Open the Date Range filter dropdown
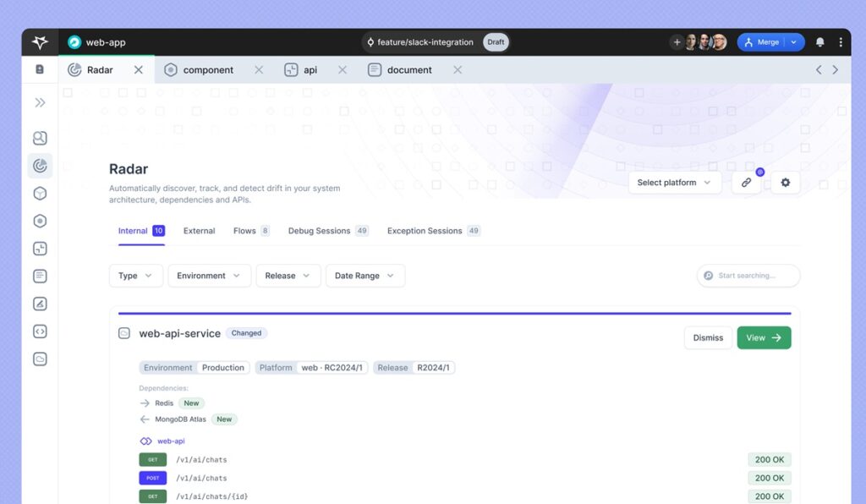866x504 pixels. tap(365, 276)
